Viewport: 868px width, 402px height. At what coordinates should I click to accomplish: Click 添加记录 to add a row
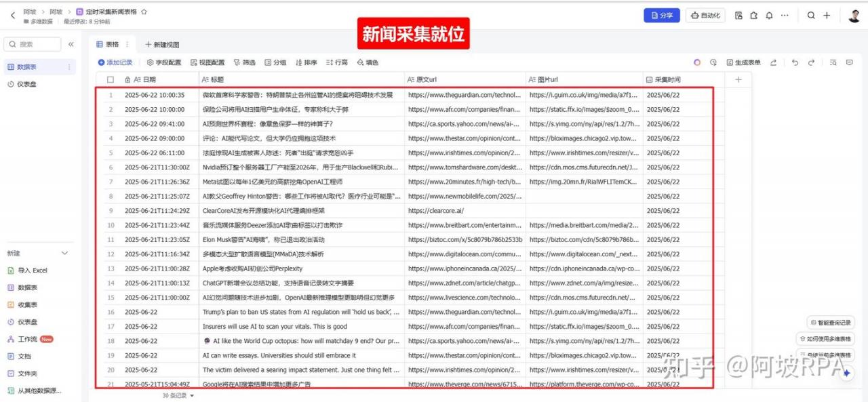click(115, 62)
